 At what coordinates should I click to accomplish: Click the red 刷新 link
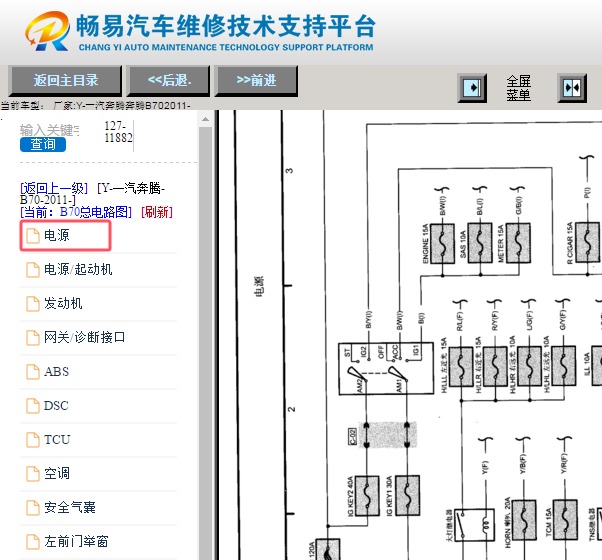pyautogui.click(x=157, y=212)
